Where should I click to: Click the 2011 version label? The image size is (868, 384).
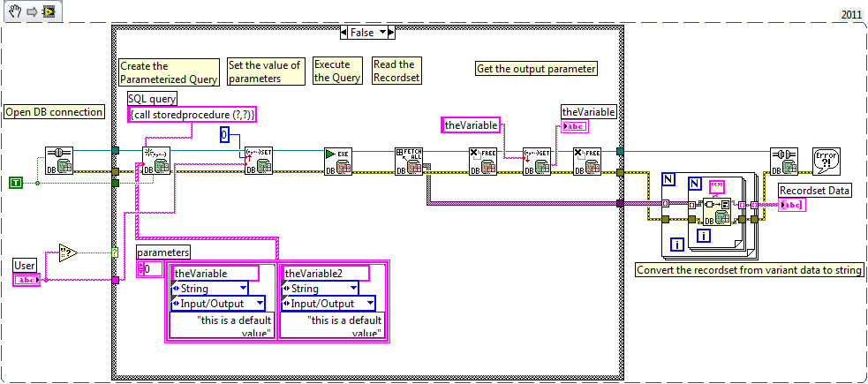pyautogui.click(x=851, y=15)
